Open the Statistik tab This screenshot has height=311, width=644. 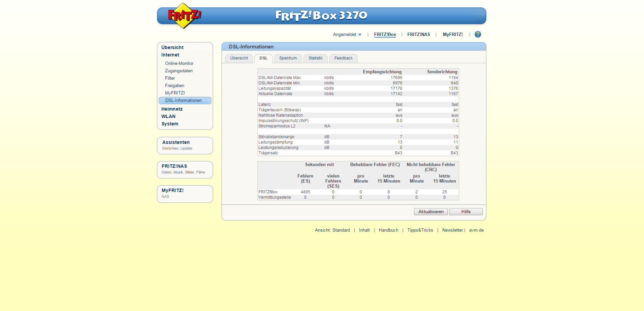316,58
